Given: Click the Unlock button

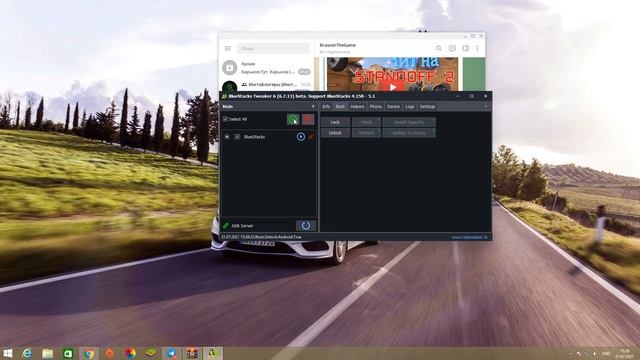Looking at the screenshot, I should tap(335, 133).
